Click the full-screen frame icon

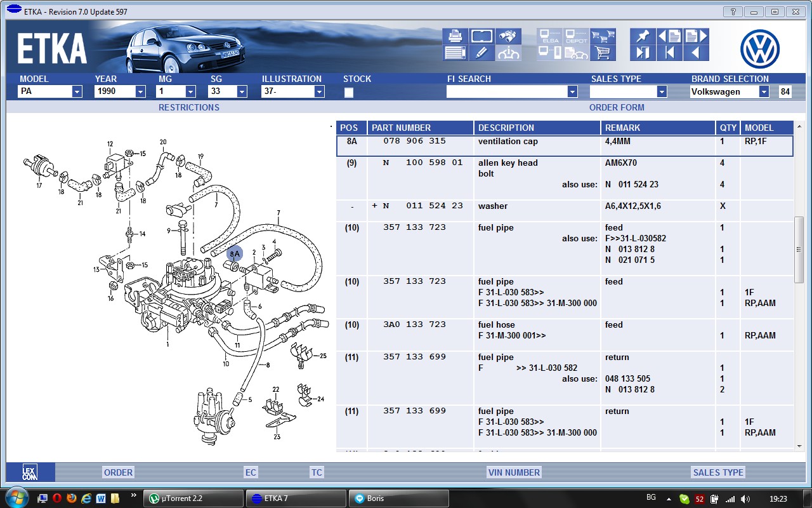482,36
